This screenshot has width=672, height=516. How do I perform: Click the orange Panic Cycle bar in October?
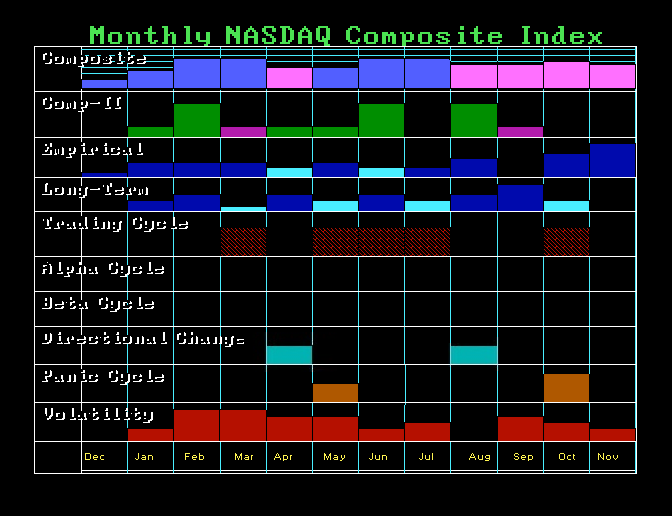[x=566, y=388]
